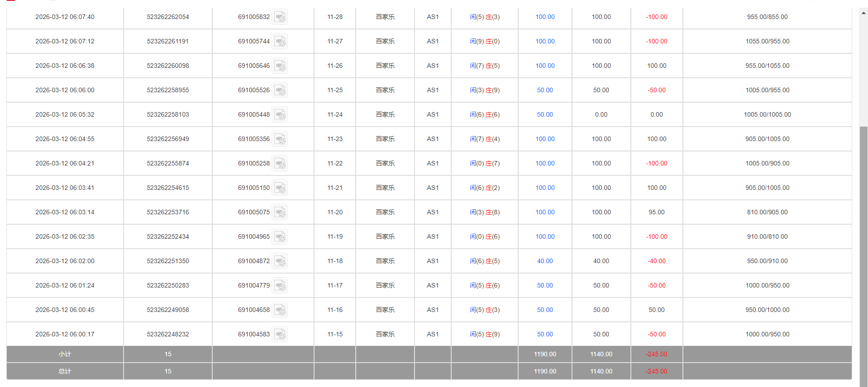
Task: Click the 40.00 bet amount link
Action: click(545, 261)
